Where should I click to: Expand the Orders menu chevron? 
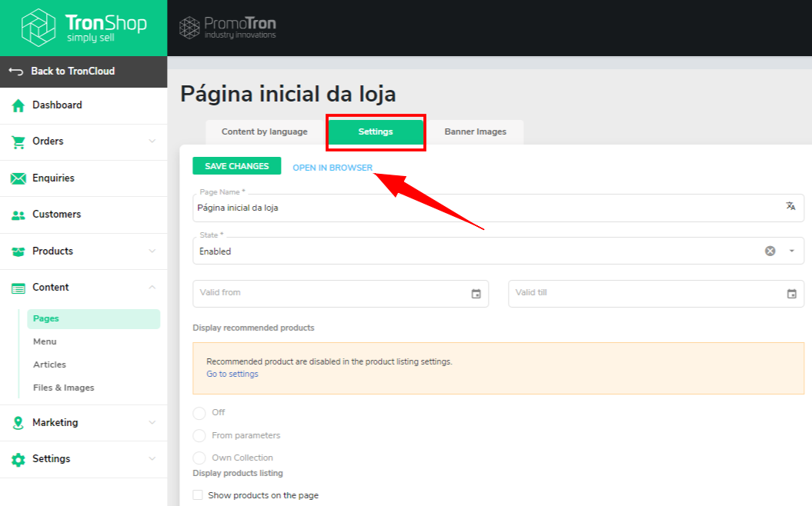click(x=152, y=141)
